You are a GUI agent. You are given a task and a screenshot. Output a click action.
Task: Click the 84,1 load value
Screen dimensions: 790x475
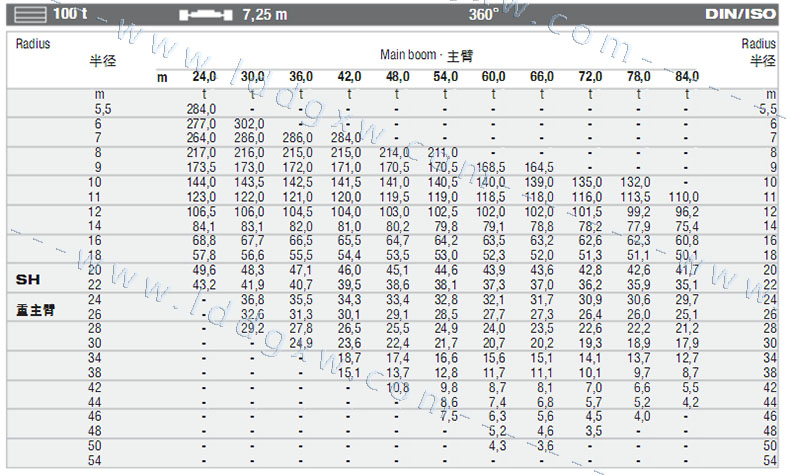(204, 227)
